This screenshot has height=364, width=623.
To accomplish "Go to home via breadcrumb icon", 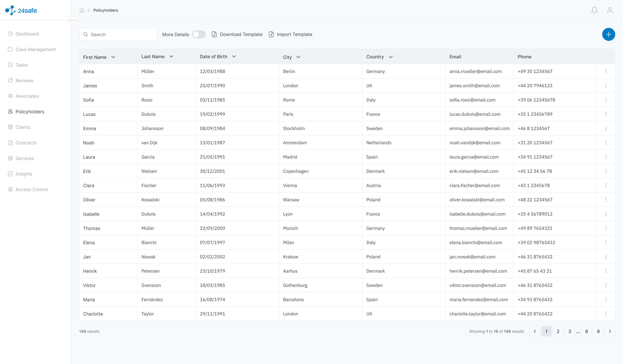I will click(x=82, y=10).
